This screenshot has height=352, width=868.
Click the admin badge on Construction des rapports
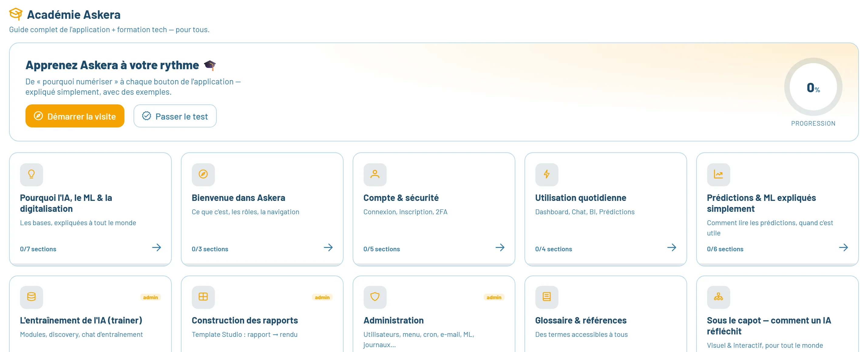pos(322,297)
